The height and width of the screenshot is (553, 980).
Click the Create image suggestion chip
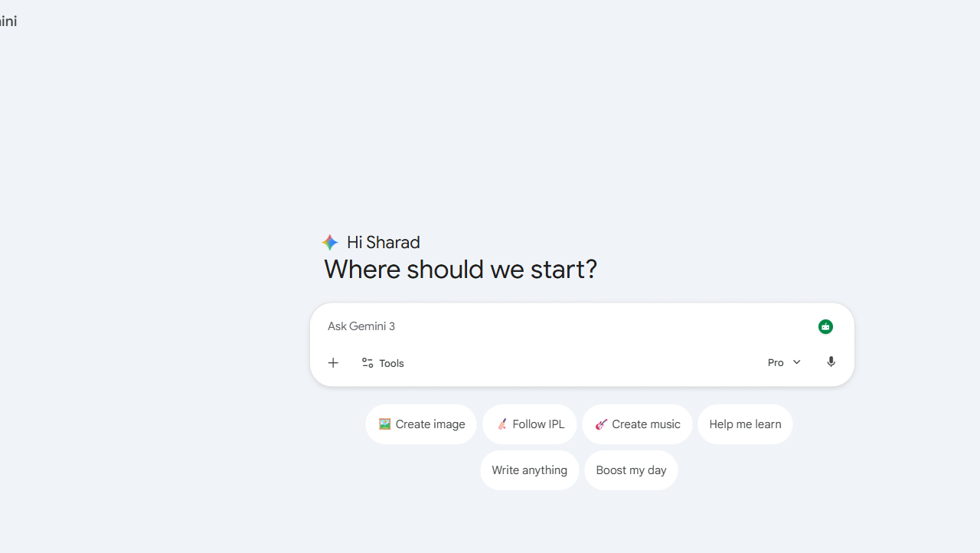420,424
